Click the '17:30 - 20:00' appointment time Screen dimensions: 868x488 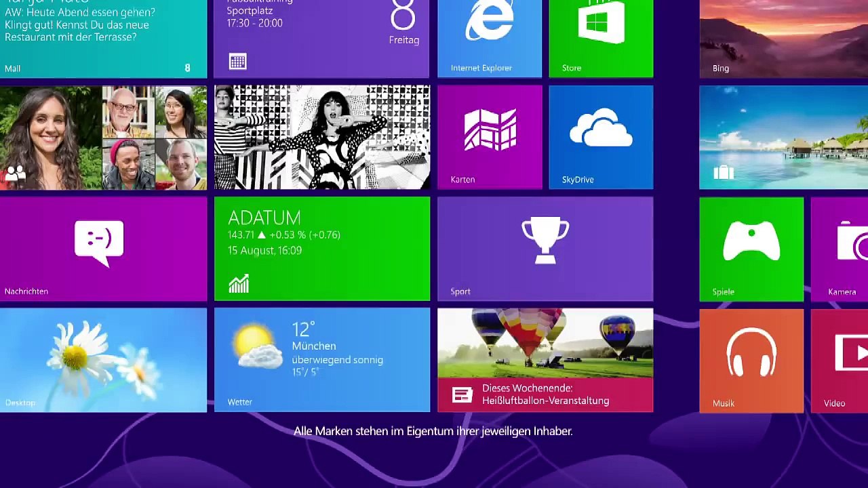254,23
